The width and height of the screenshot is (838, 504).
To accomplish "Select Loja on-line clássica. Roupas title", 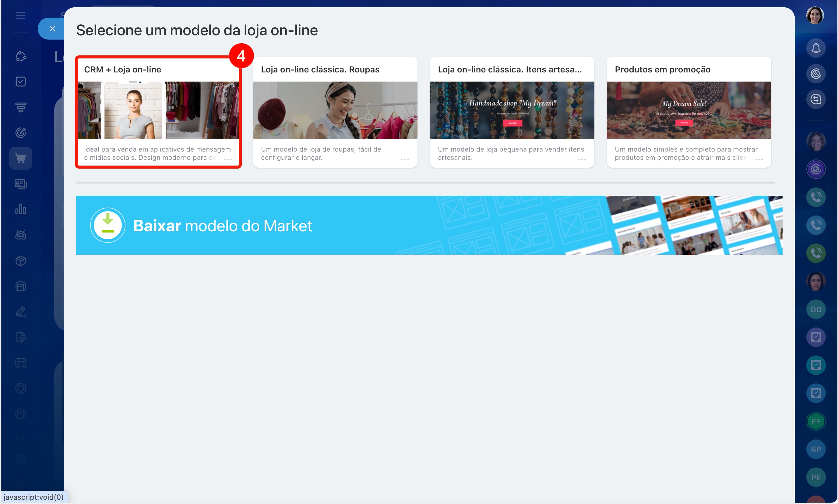I will point(320,70).
